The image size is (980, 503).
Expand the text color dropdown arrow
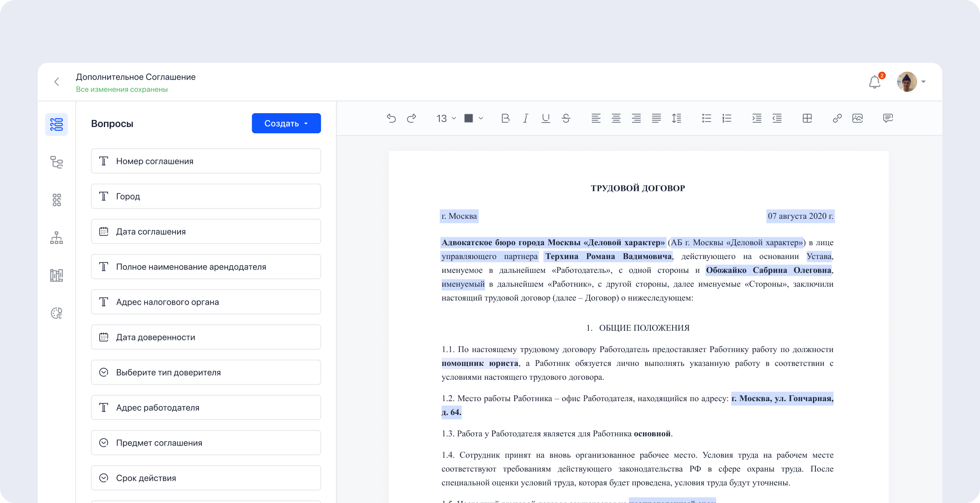(x=481, y=118)
